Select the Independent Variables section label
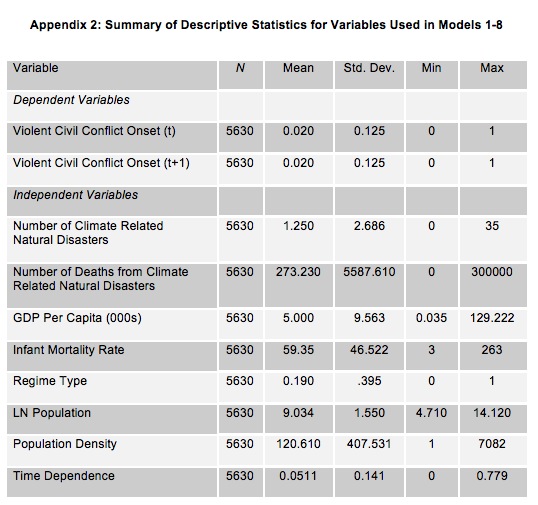The image size is (538, 505). pyautogui.click(x=75, y=195)
